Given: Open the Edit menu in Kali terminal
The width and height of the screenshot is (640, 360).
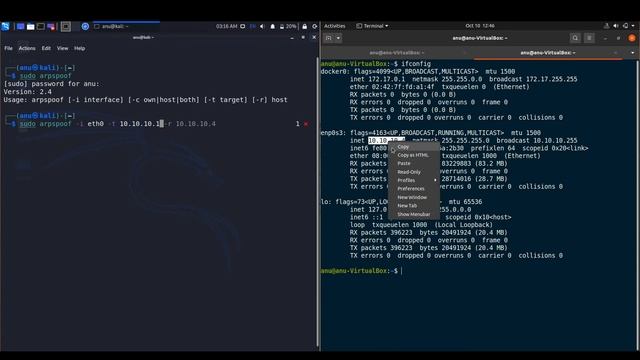Looking at the screenshot, I should coord(46,48).
